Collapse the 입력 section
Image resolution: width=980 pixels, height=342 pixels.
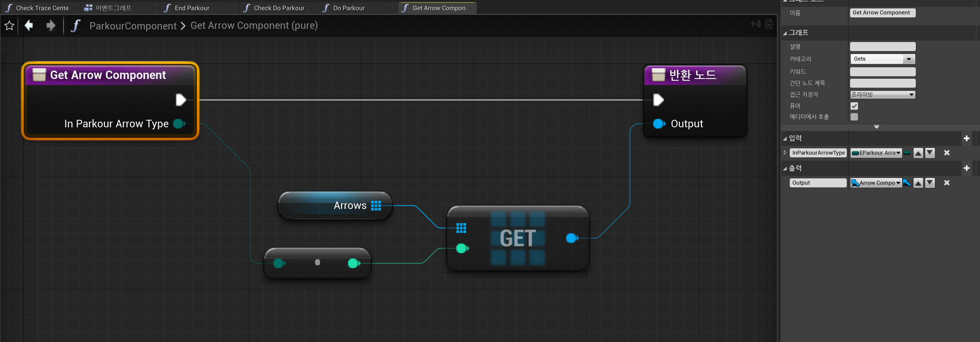click(x=784, y=139)
